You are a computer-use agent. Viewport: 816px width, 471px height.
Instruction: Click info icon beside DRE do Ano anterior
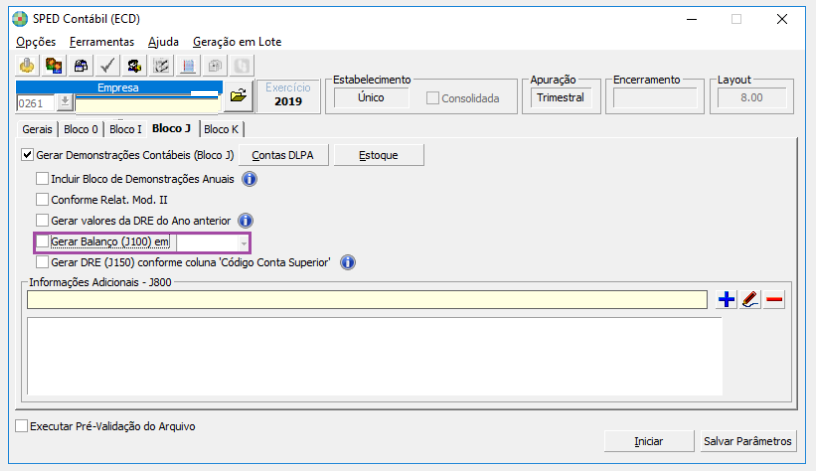(x=246, y=221)
